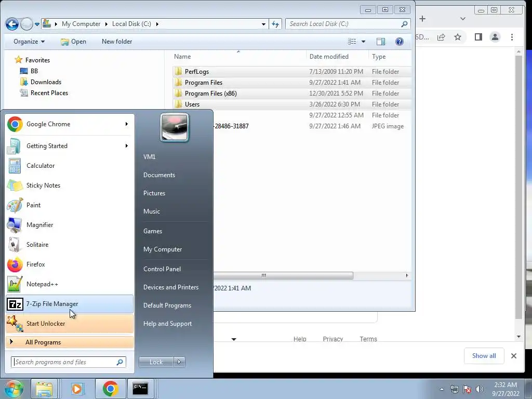Toggle the Explorer preview pane

coord(381,42)
